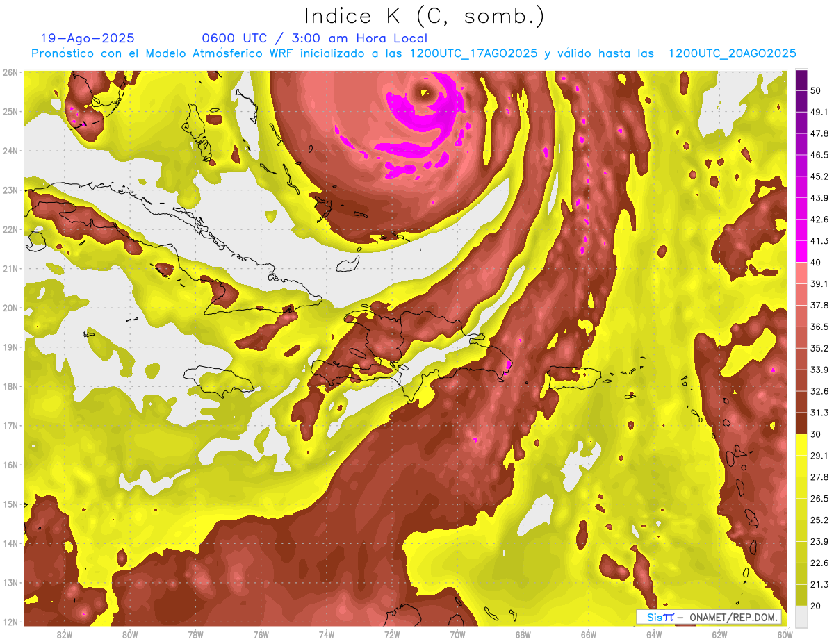
Task: Click the colorbar value '37.8'
Action: point(819,305)
